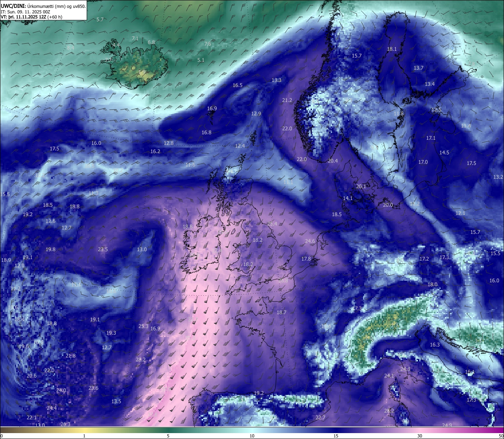Click the '21.8' value label
The width and height of the screenshot is (504, 439).
pyautogui.click(x=70, y=356)
